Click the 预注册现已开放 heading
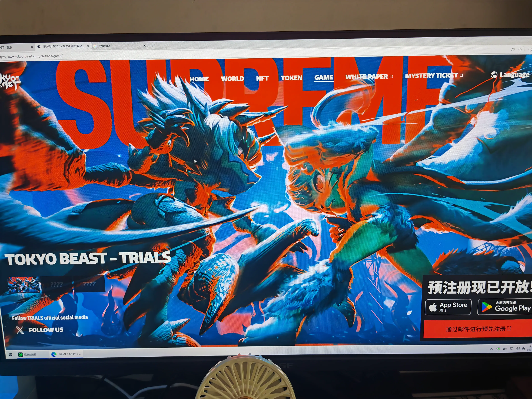532x399 pixels. point(480,287)
